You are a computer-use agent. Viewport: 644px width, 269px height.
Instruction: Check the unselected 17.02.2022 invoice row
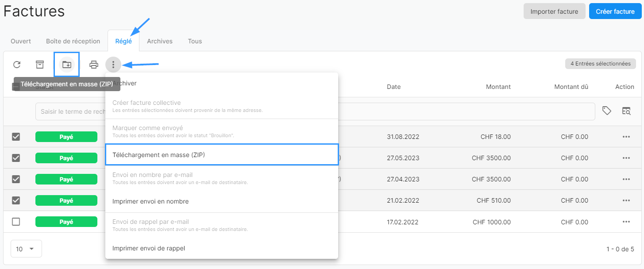(16, 222)
